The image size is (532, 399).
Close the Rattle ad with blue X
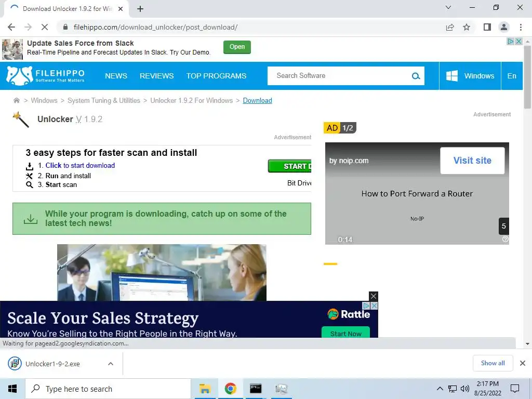point(374,305)
